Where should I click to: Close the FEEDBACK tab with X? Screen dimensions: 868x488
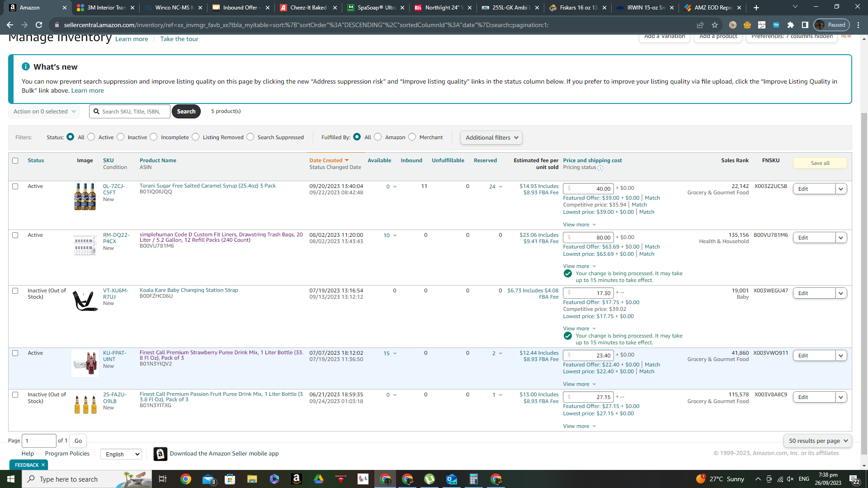click(x=43, y=465)
